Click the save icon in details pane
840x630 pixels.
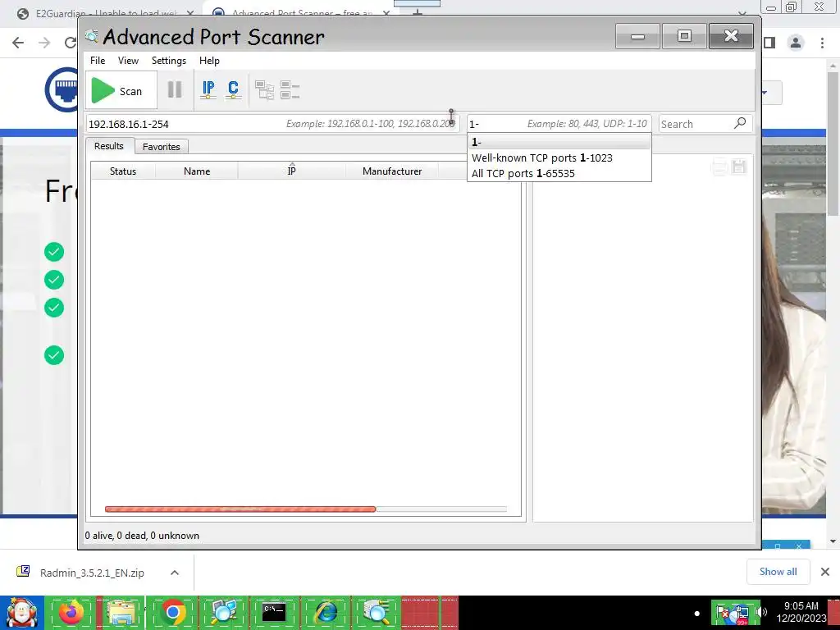click(x=739, y=167)
